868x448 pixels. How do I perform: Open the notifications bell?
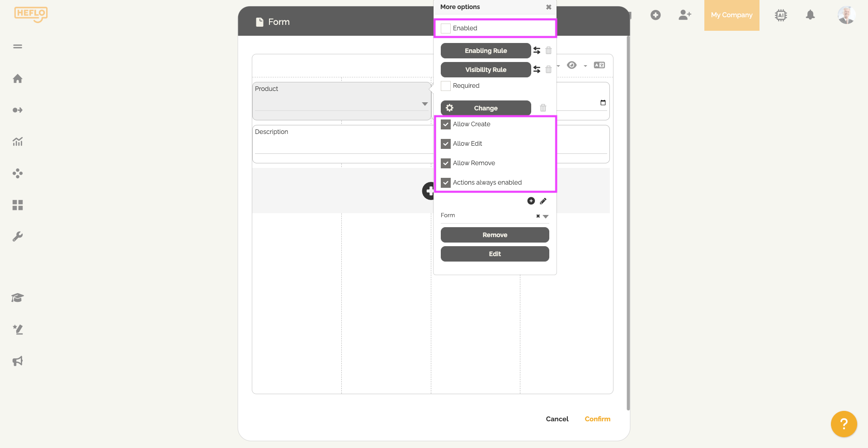coord(810,15)
